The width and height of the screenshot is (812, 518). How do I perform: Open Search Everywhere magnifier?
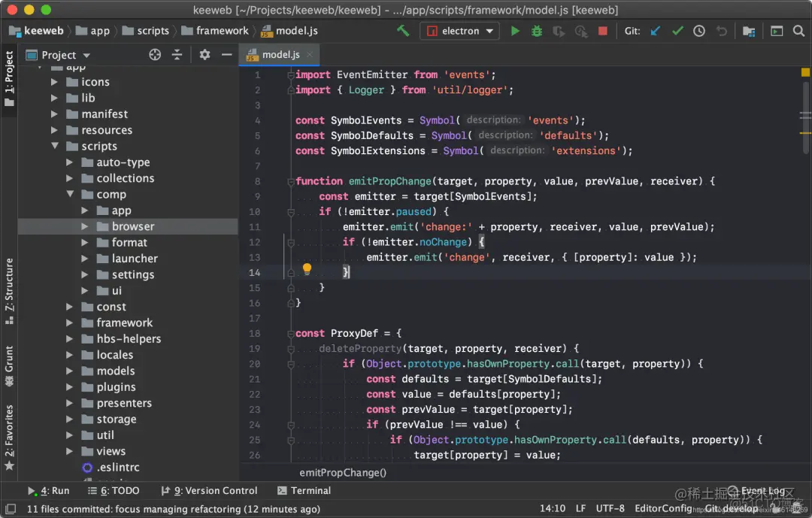(x=798, y=31)
